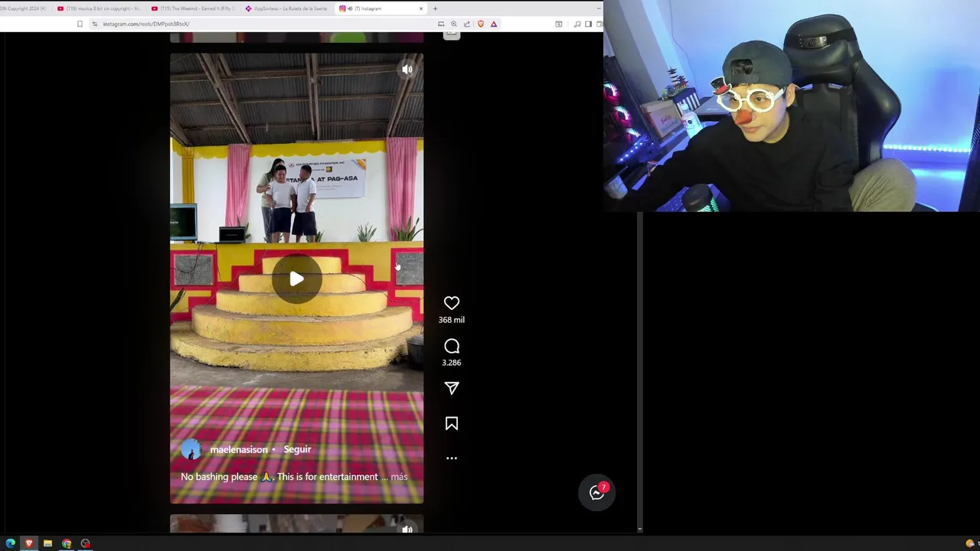
Task: Click the instagram.com address bar URL
Action: [146, 24]
